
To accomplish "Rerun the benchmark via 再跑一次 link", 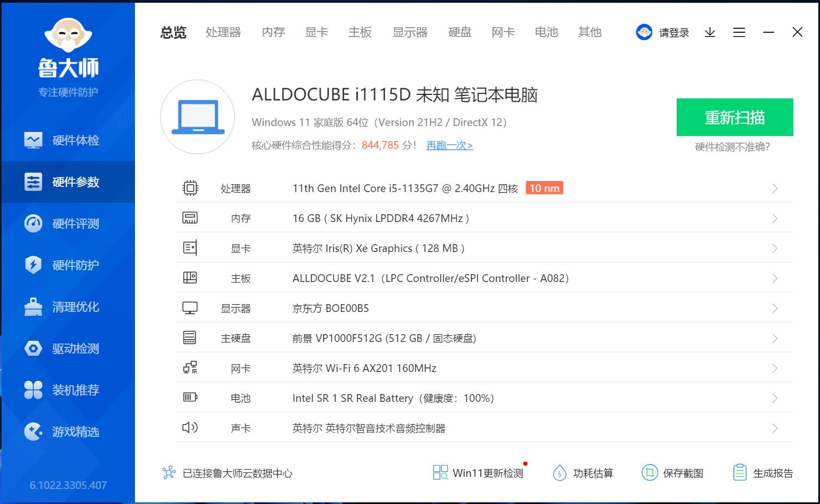I will point(449,145).
